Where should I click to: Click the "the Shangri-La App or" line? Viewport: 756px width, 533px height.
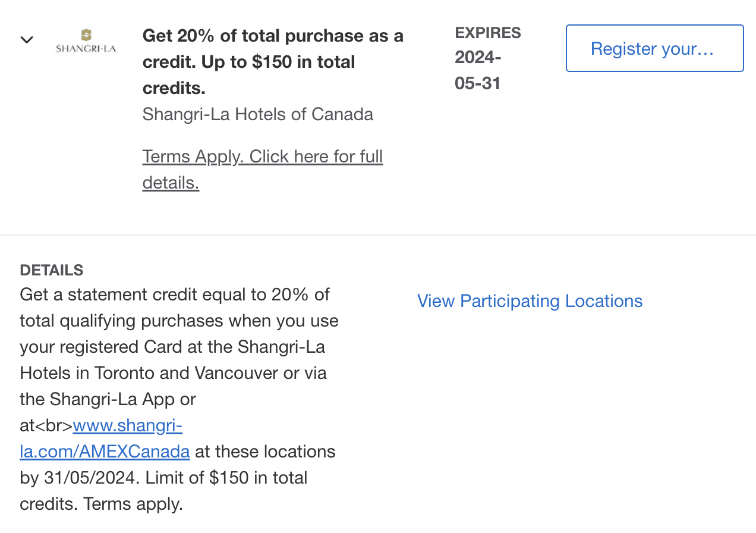coord(108,399)
